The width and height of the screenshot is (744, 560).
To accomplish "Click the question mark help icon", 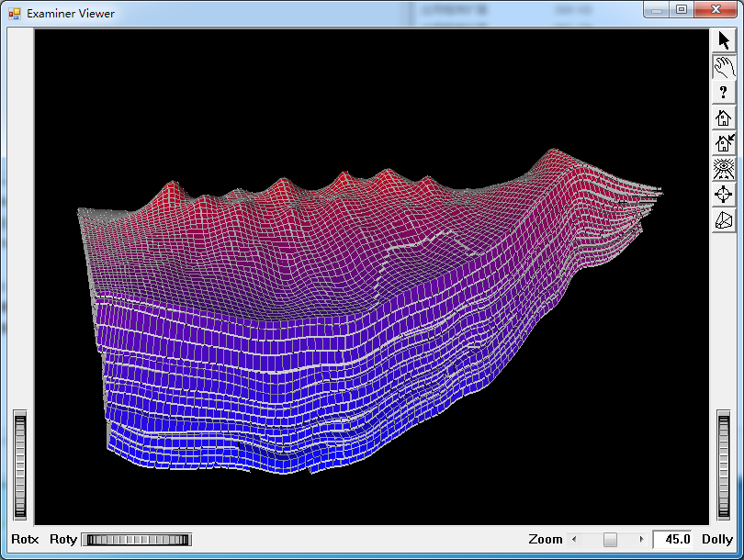I will tap(723, 93).
